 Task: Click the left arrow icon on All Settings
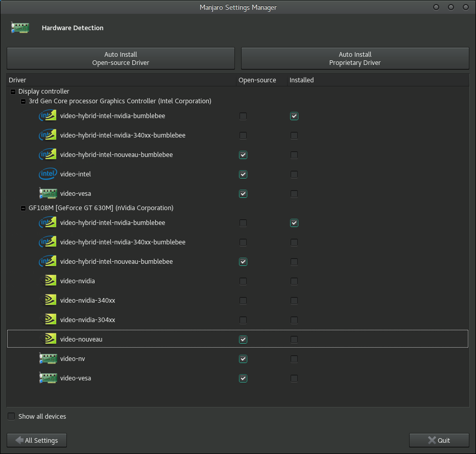coord(19,440)
